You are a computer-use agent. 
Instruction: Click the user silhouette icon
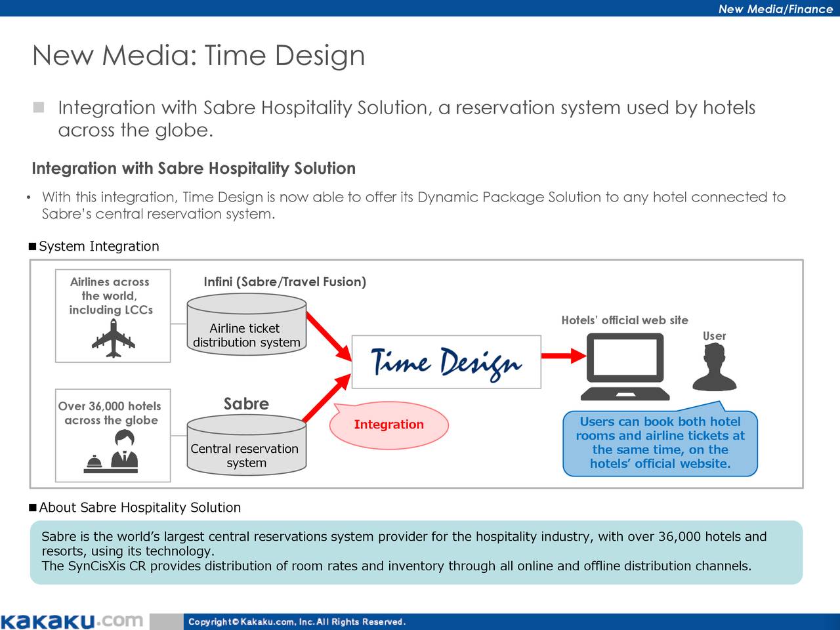(x=715, y=367)
